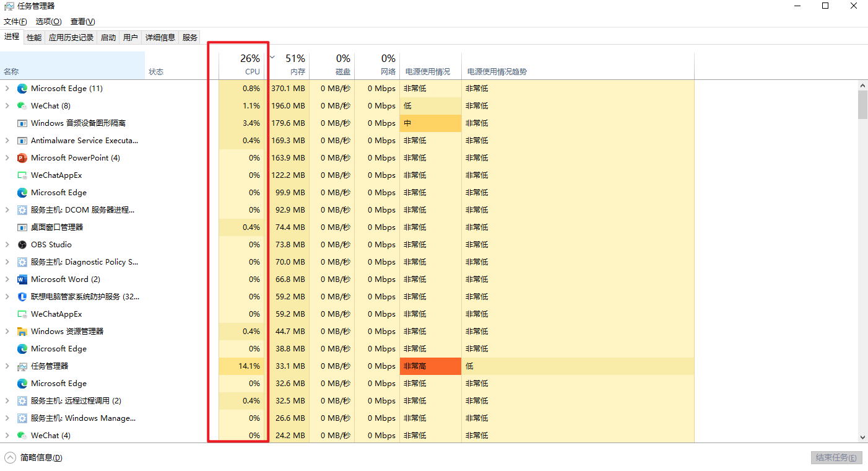Expand the WeChat (8) process group
This screenshot has height=471, width=868.
pos(7,106)
